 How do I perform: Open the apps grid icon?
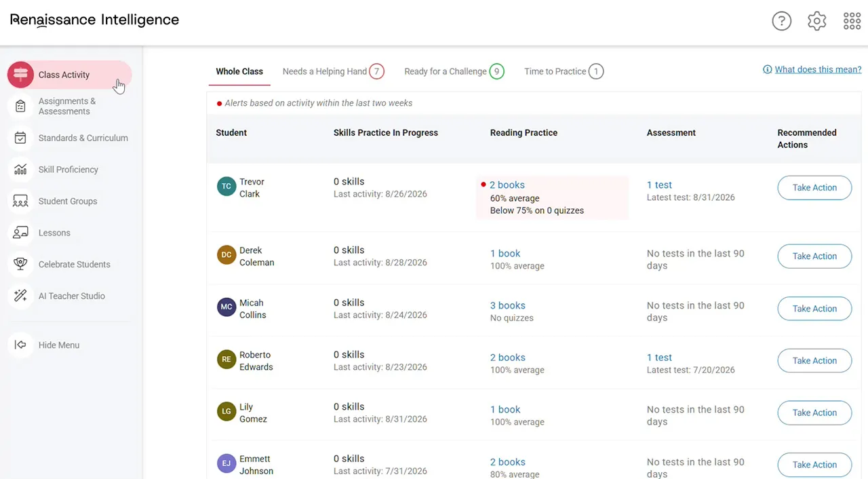pyautogui.click(x=852, y=21)
